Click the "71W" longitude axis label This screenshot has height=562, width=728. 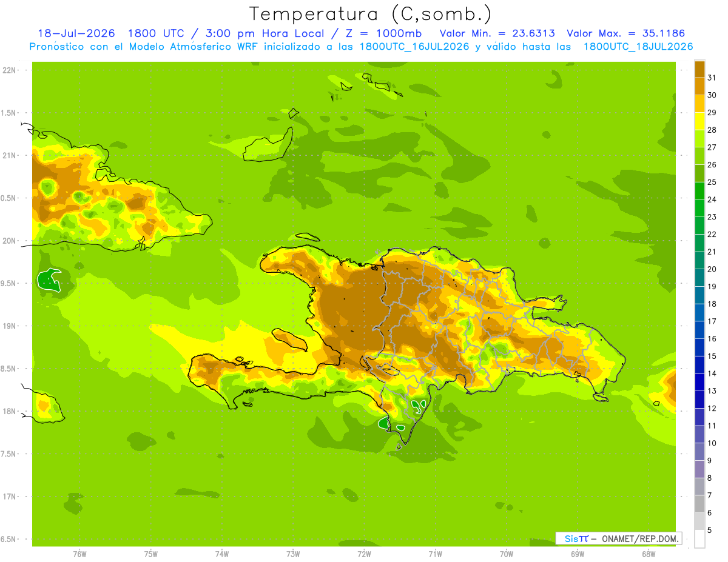click(435, 554)
